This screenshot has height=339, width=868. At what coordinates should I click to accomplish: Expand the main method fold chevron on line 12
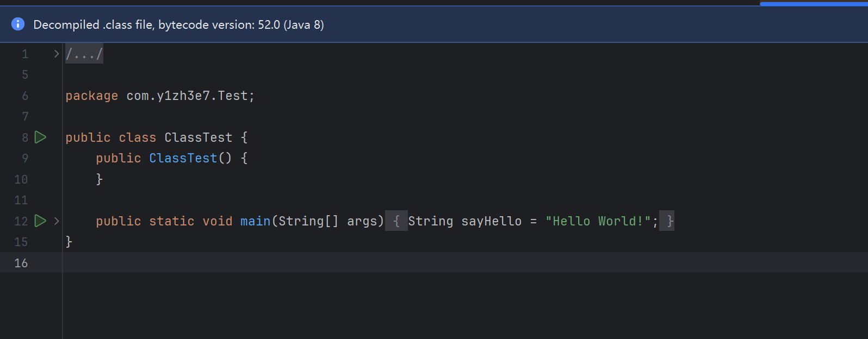coord(56,221)
